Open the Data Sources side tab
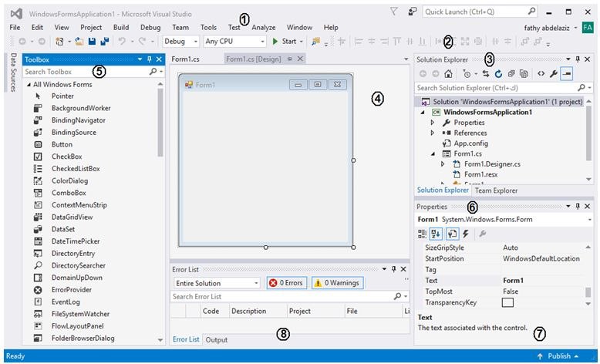600x364 pixels. pyautogui.click(x=13, y=72)
